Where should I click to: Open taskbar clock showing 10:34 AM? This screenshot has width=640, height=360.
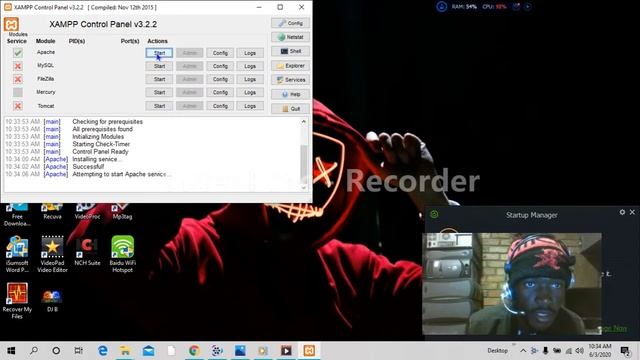coord(600,351)
